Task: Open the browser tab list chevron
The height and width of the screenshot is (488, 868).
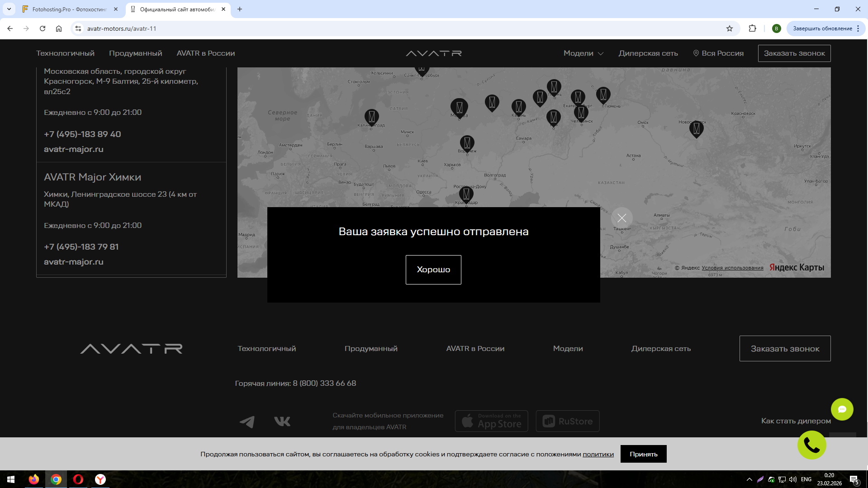Action: point(9,9)
